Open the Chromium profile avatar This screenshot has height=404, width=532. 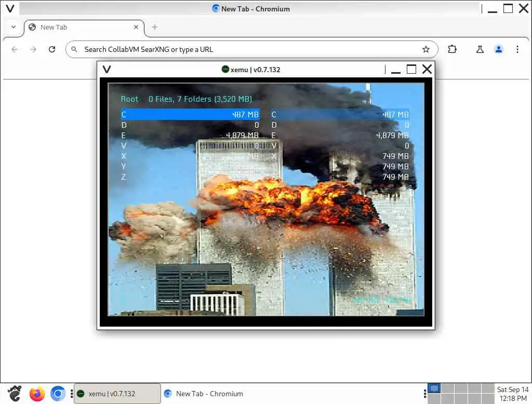(498, 49)
